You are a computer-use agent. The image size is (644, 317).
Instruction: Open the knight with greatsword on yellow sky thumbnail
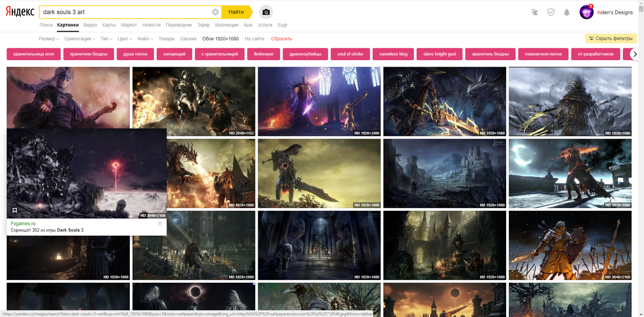(x=319, y=174)
